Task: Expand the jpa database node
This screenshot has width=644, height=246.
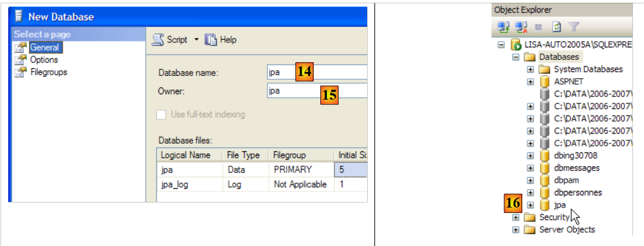Action: tap(531, 205)
